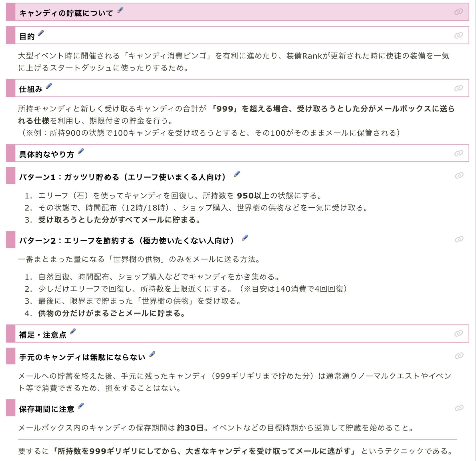Click chain link icon on パターン2 row
The height and width of the screenshot is (461, 476).
coord(459,239)
